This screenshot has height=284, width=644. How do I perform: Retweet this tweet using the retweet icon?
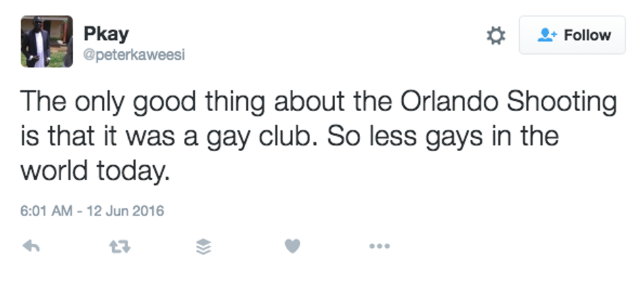pyautogui.click(x=118, y=247)
